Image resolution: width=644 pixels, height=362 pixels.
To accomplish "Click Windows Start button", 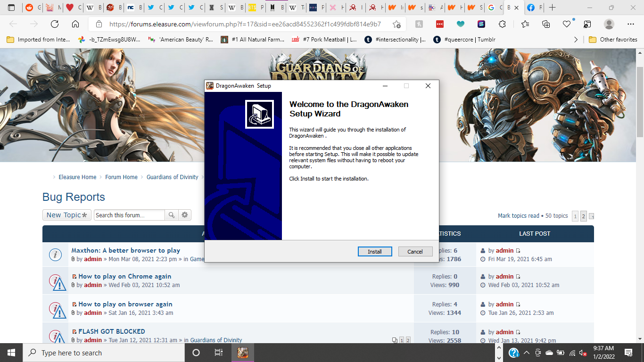I will 11,353.
